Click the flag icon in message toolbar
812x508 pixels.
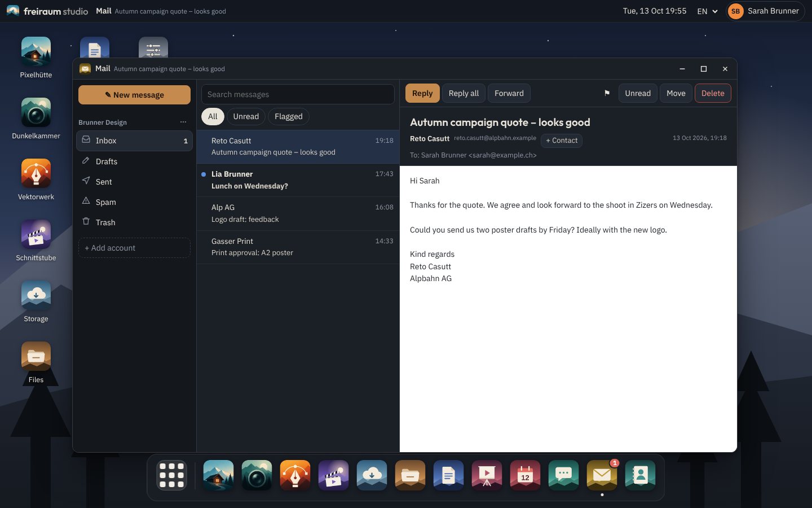(607, 93)
